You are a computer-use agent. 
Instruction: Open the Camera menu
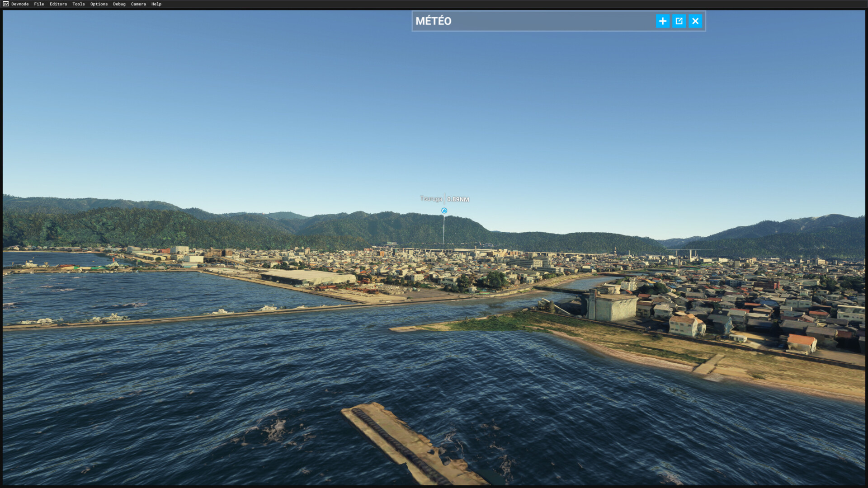coord(138,4)
